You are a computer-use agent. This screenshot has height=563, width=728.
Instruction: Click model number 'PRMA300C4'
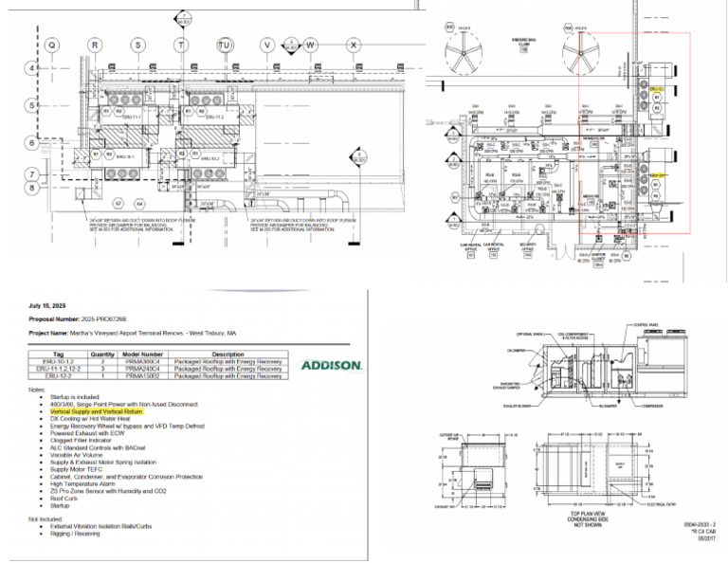(x=142, y=361)
